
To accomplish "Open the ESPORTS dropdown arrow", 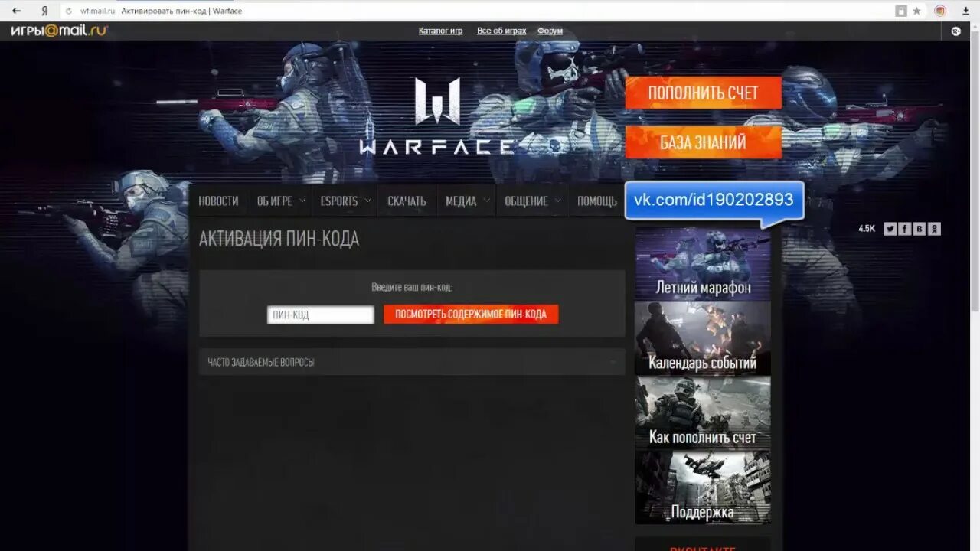I will point(367,201).
